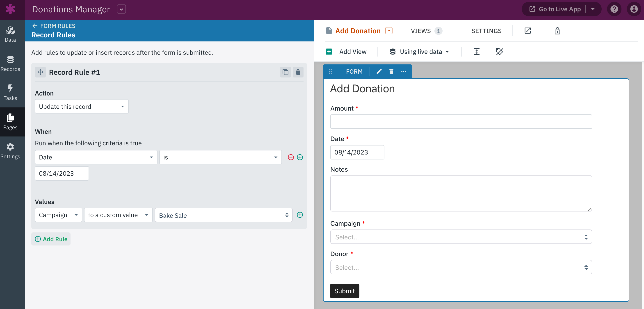Click the Add Rule button
This screenshot has width=644, height=309.
click(x=51, y=239)
